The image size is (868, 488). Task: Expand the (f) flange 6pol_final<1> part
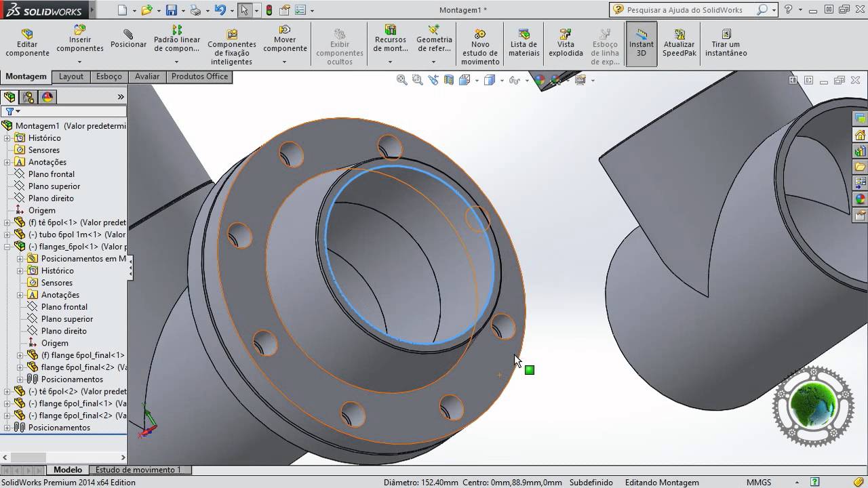[x=20, y=355]
